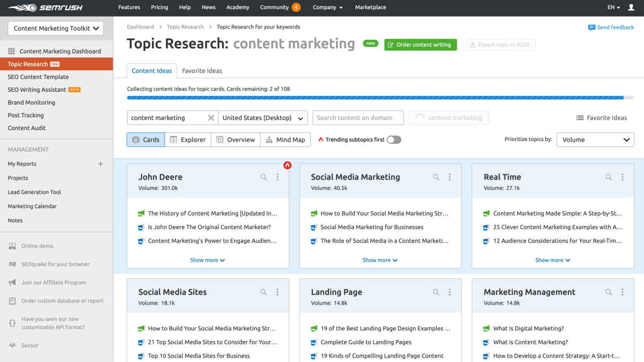Image resolution: width=644 pixels, height=362 pixels.
Task: Open Social Media Sites card options
Action: point(277,292)
